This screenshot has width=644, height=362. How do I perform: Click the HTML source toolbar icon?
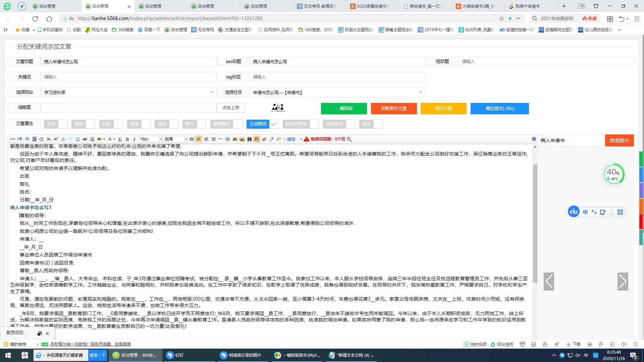[12, 139]
